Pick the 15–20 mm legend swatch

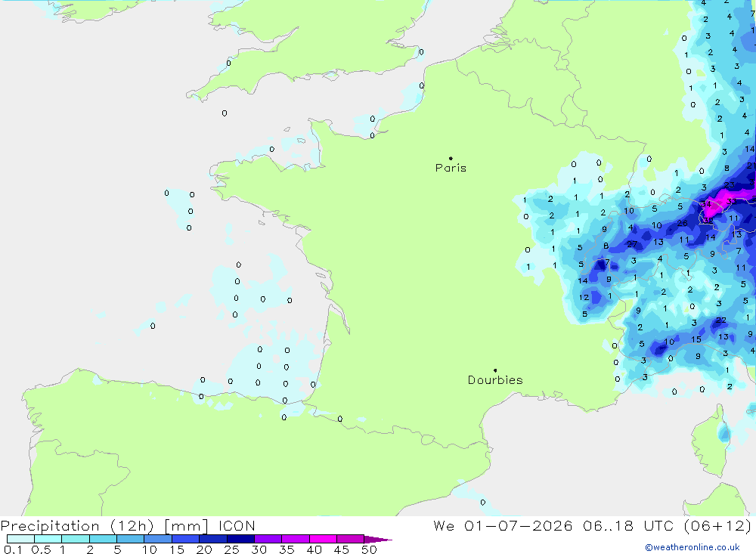(185, 539)
